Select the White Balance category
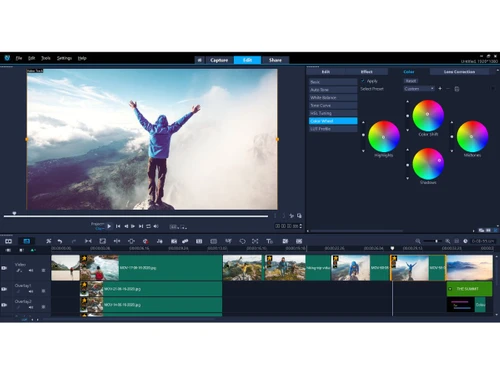This screenshot has width=500, height=375. (x=333, y=97)
